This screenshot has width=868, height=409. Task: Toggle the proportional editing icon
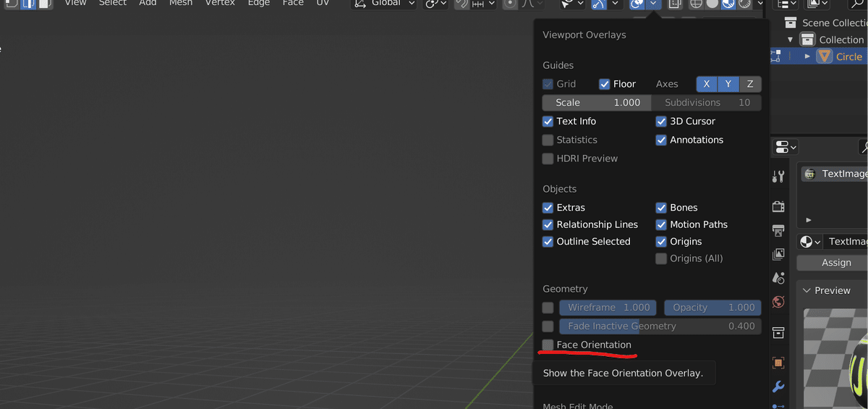(510, 4)
